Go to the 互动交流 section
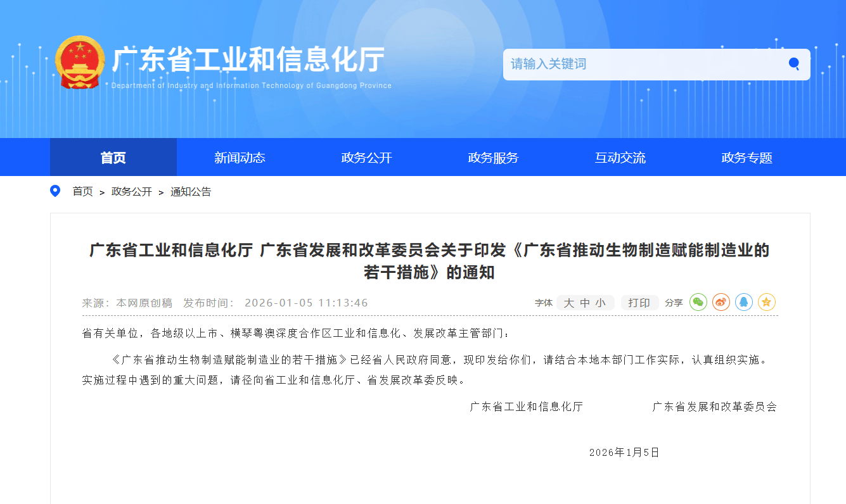Image resolution: width=846 pixels, height=504 pixels. pos(620,158)
